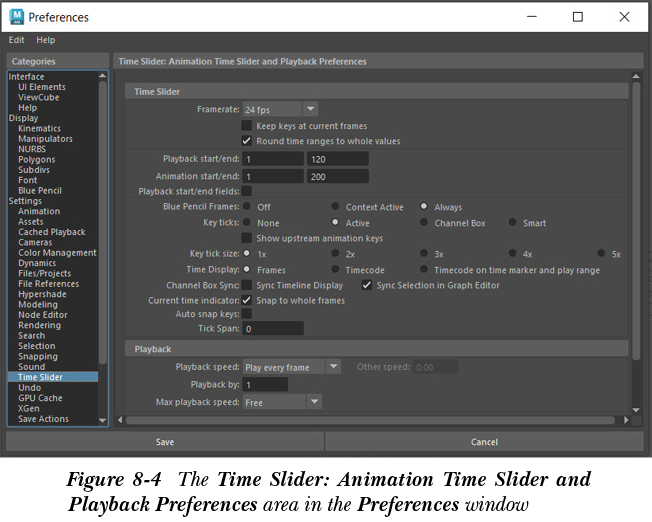Select Timecode for Time Display
The height and width of the screenshot is (522, 652).
coord(336,270)
